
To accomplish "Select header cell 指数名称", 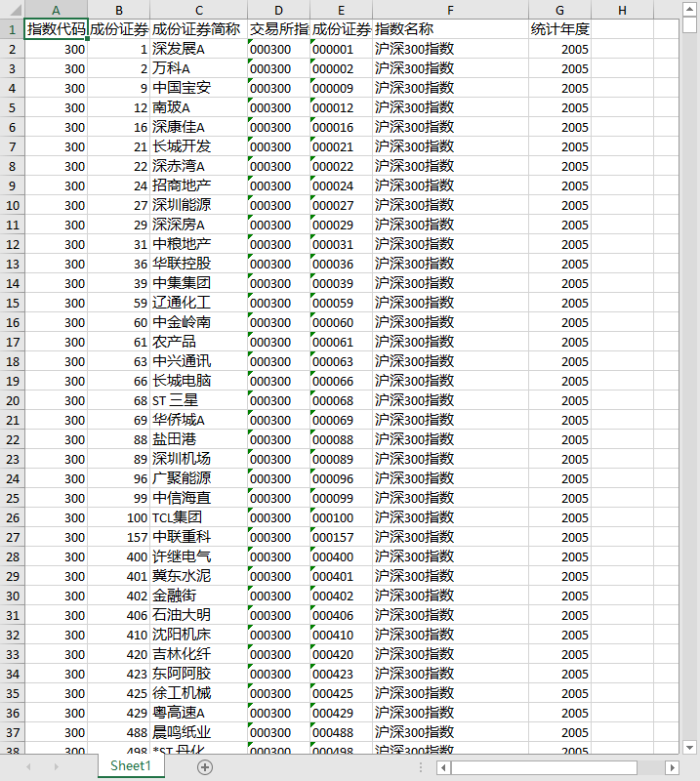I will point(450,29).
